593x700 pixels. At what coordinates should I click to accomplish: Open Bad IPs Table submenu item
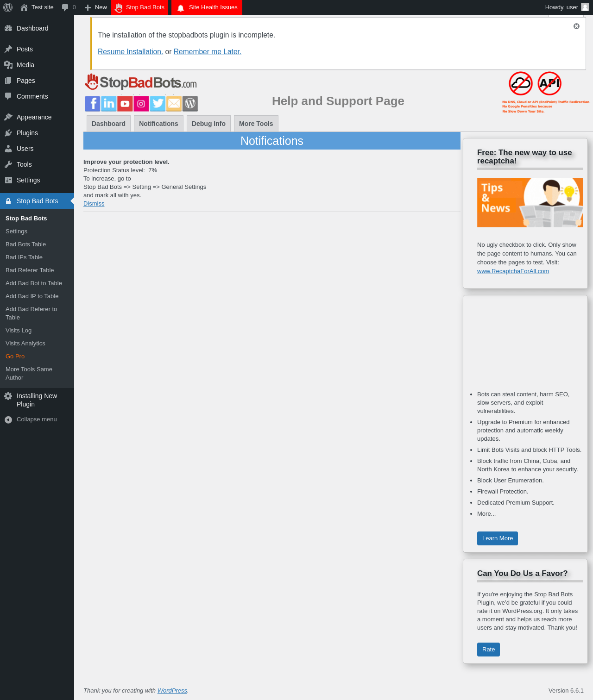37,257
